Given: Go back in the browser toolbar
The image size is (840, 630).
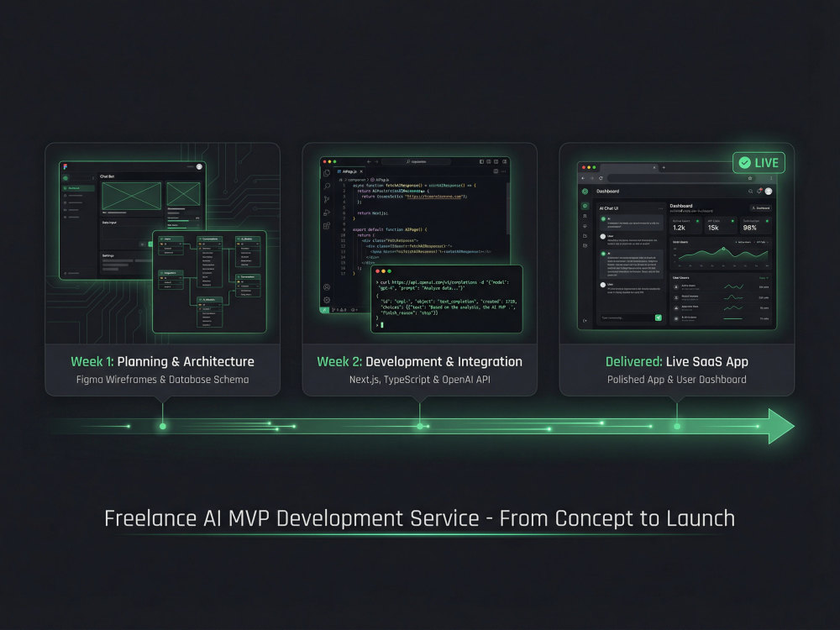Looking at the screenshot, I should (x=583, y=178).
